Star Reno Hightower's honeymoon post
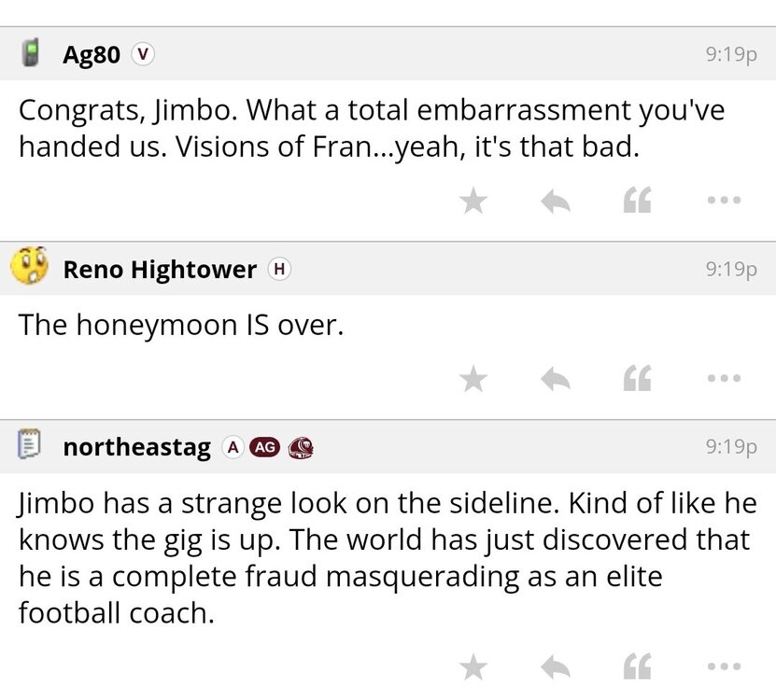 click(474, 379)
